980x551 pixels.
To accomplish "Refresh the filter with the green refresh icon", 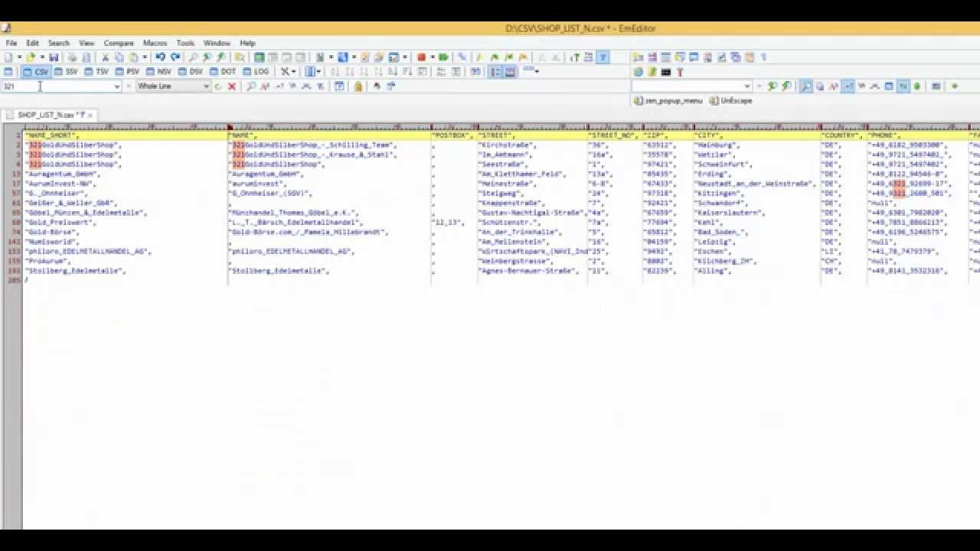I will [x=218, y=86].
